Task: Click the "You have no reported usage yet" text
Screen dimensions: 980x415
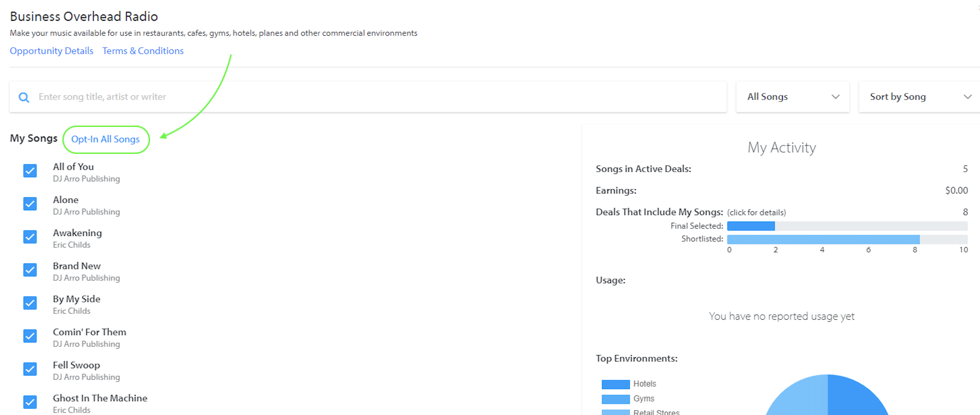Action: (x=782, y=316)
